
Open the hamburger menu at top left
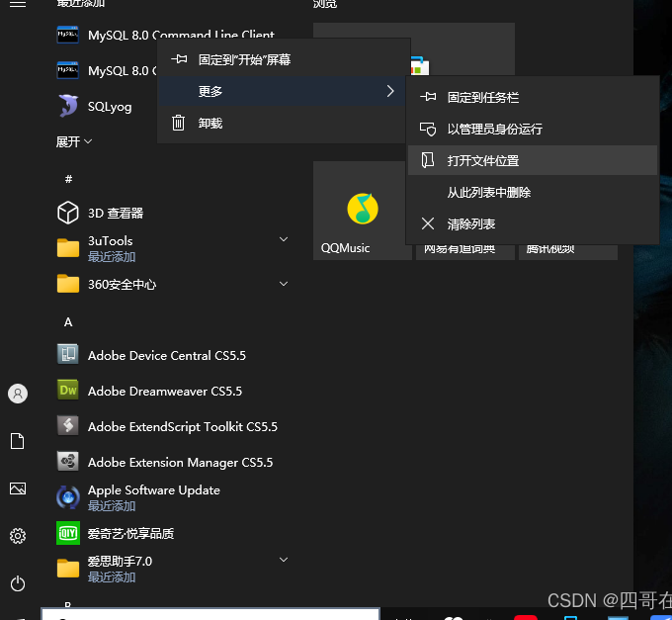pos(18,4)
